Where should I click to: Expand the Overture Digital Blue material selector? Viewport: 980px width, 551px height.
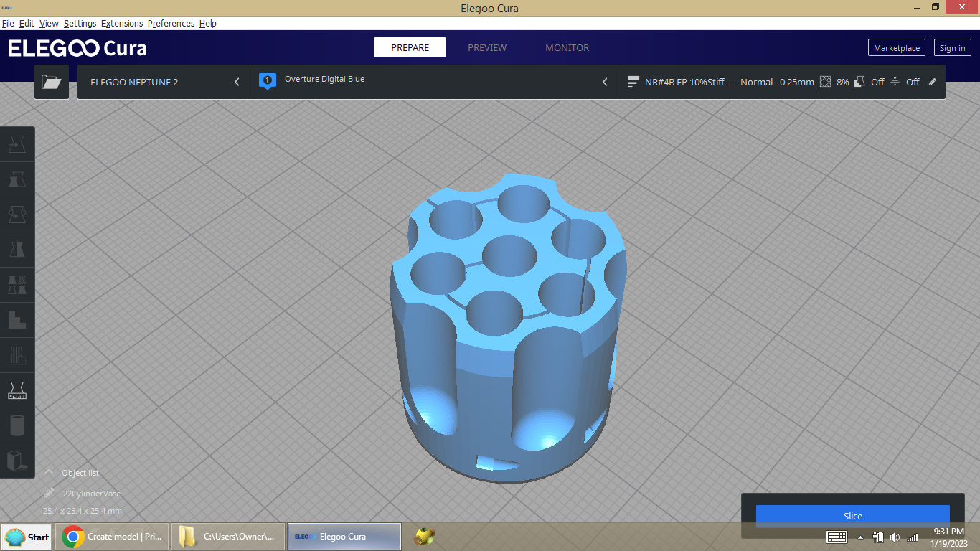pos(433,82)
